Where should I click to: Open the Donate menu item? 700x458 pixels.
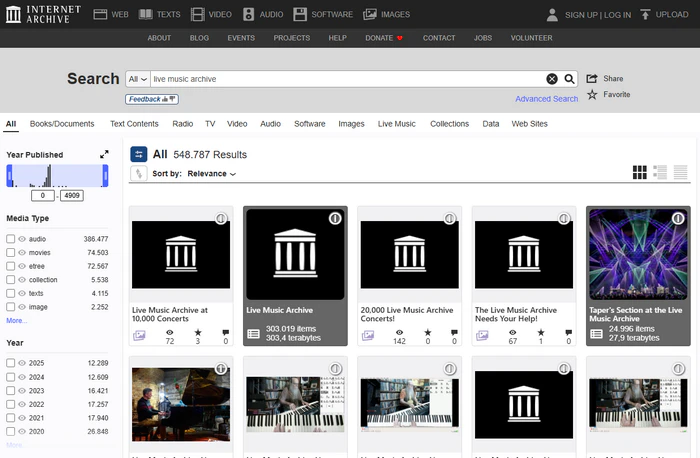click(384, 38)
